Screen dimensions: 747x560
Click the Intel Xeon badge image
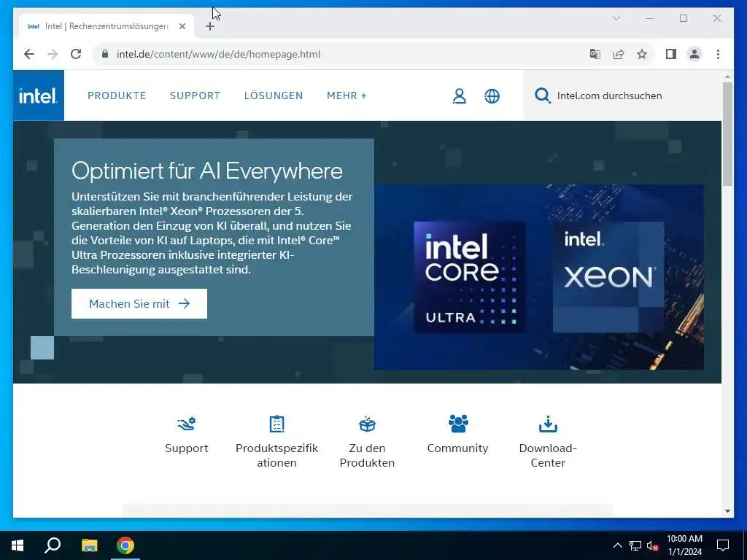[608, 276]
